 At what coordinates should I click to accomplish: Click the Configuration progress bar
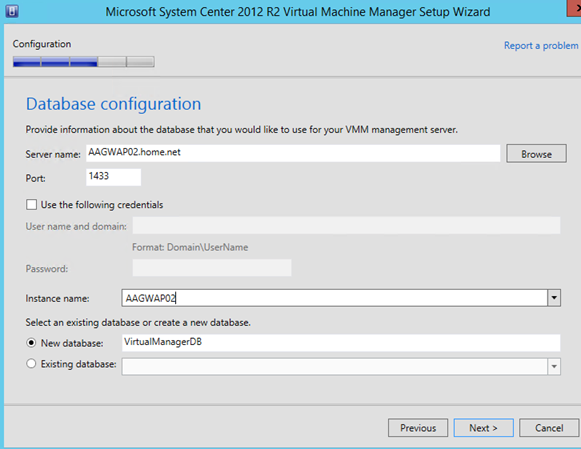coord(83,61)
